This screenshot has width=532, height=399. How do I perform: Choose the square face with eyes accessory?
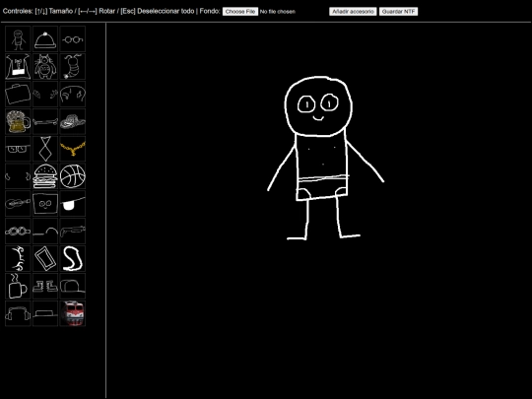coord(45,204)
